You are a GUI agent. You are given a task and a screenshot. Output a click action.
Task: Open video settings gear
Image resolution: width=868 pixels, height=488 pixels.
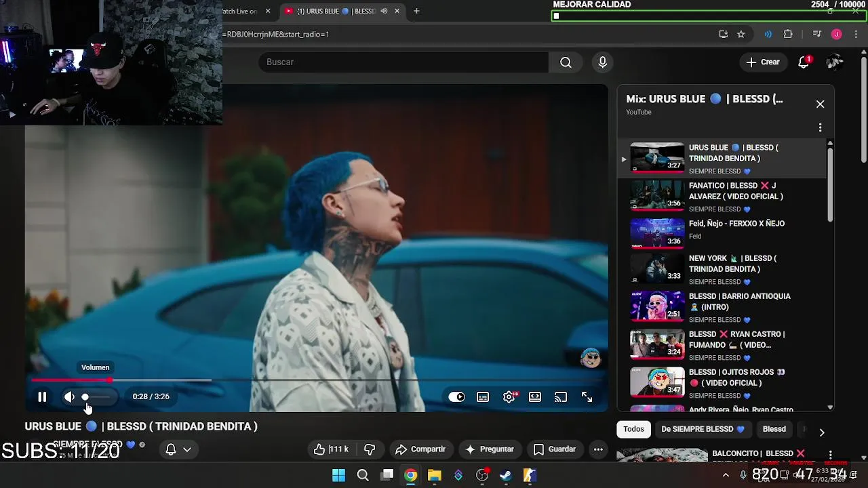click(x=509, y=397)
